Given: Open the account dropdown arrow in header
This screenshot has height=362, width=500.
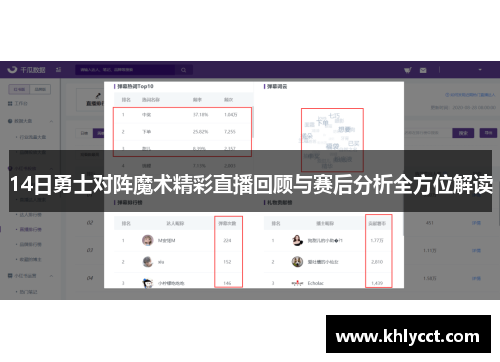Looking at the screenshot, I should [480, 70].
